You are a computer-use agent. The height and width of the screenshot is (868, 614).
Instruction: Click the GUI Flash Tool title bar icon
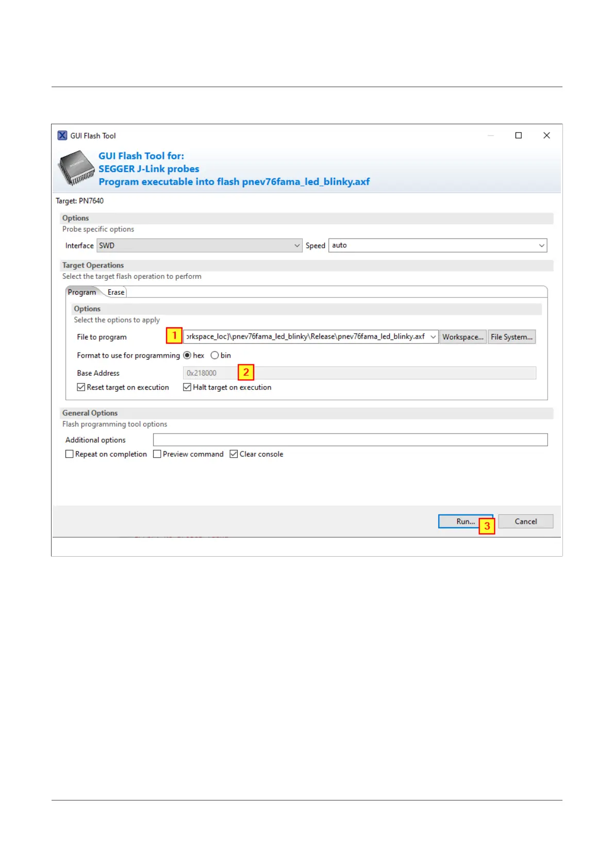point(62,136)
